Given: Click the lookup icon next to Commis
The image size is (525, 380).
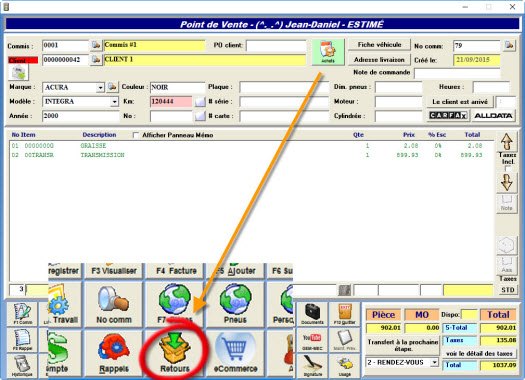Looking at the screenshot, I should pos(96,45).
